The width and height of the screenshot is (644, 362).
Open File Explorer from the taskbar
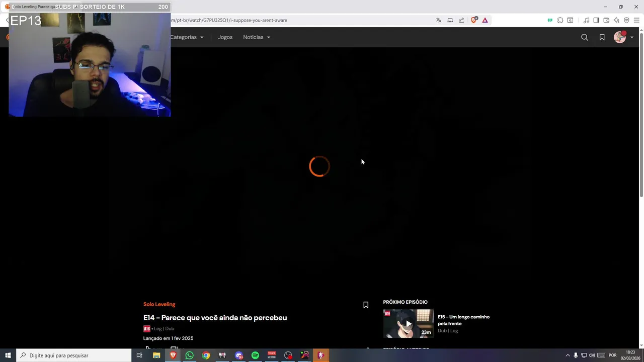[x=156, y=355]
